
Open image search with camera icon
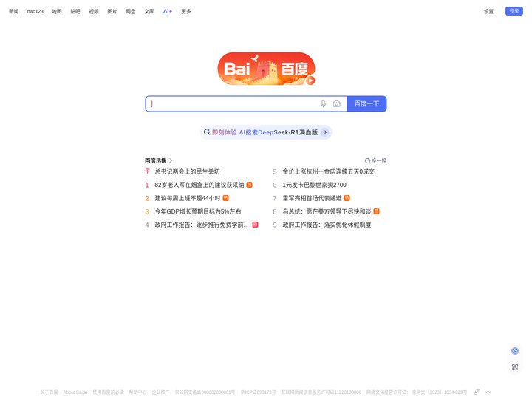point(336,104)
